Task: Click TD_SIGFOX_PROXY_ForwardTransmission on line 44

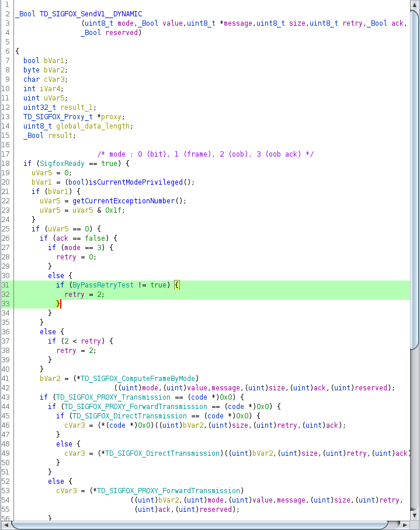Action: 136,407
